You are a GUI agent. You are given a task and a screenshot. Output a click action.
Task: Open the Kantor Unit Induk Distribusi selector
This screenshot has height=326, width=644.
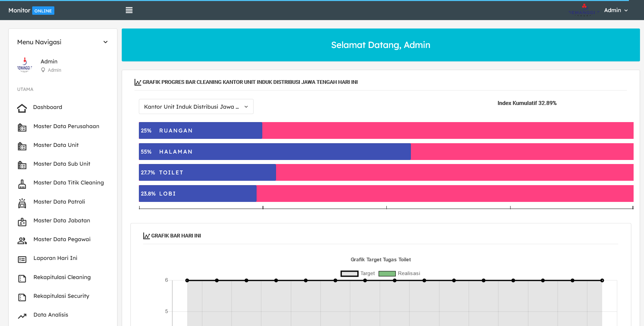(x=196, y=106)
